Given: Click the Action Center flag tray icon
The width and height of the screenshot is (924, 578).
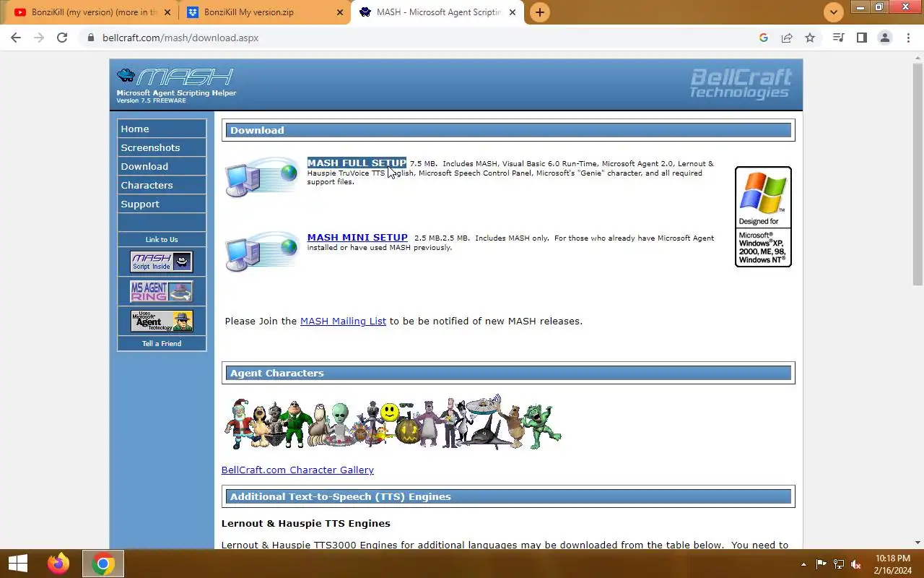Looking at the screenshot, I should tap(821, 564).
